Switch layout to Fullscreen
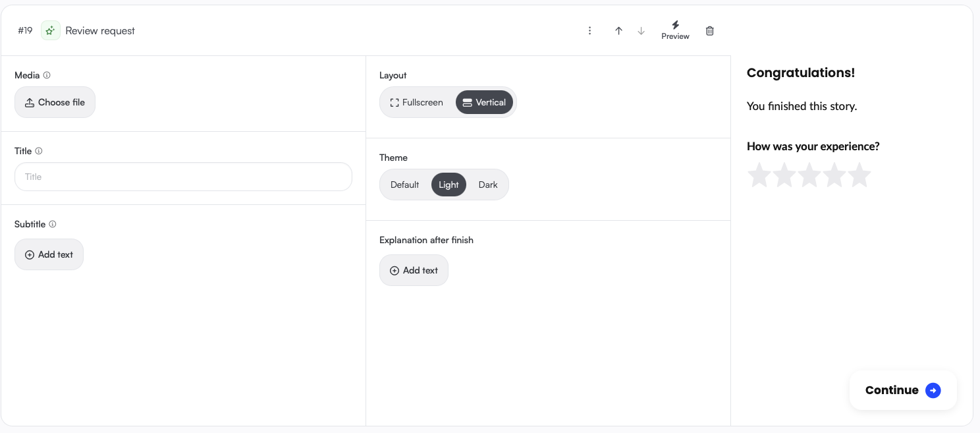The image size is (980, 433). tap(417, 103)
